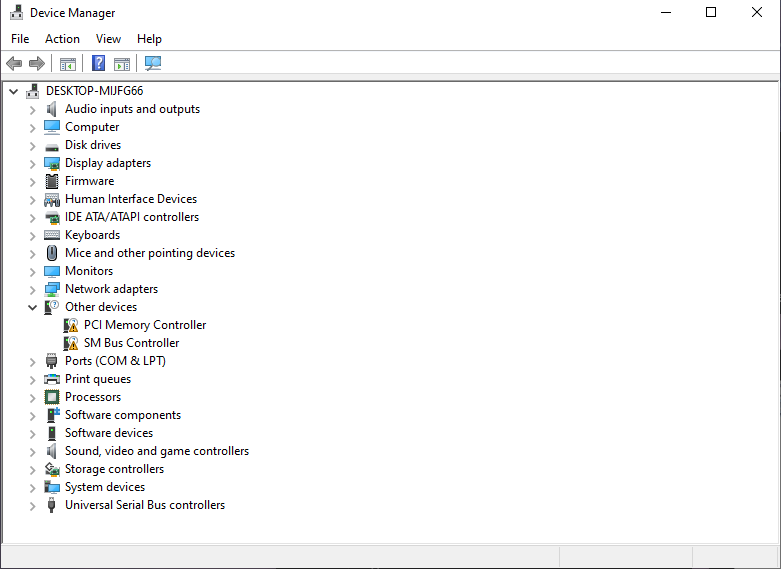This screenshot has width=781, height=569.
Task: Click the Disk drives icon
Action: [52, 147]
